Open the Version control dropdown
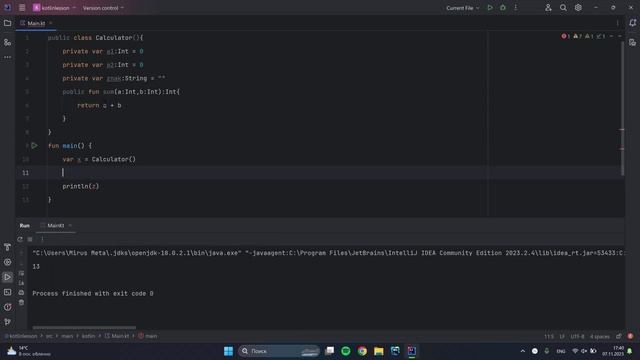640x360 pixels. [103, 8]
